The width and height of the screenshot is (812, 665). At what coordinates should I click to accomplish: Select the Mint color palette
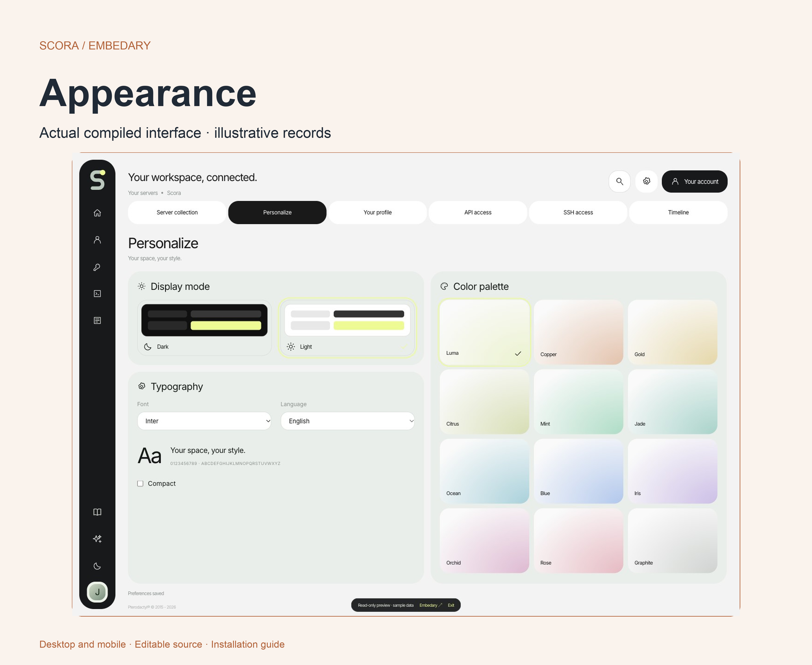click(579, 402)
